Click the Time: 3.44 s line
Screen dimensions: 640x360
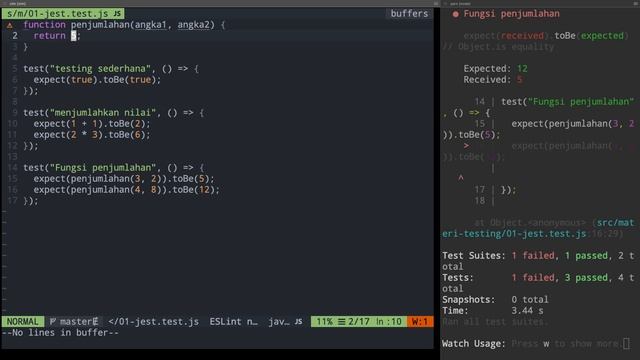coord(493,311)
